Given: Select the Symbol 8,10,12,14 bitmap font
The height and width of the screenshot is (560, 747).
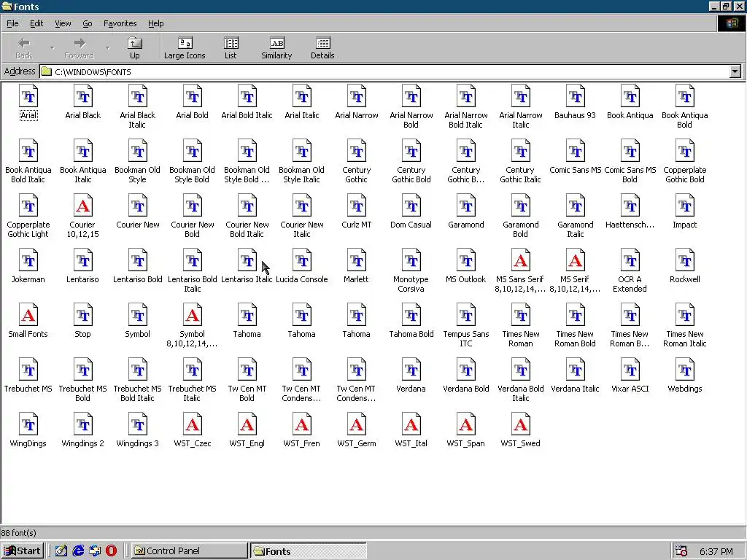Looking at the screenshot, I should coord(192,316).
